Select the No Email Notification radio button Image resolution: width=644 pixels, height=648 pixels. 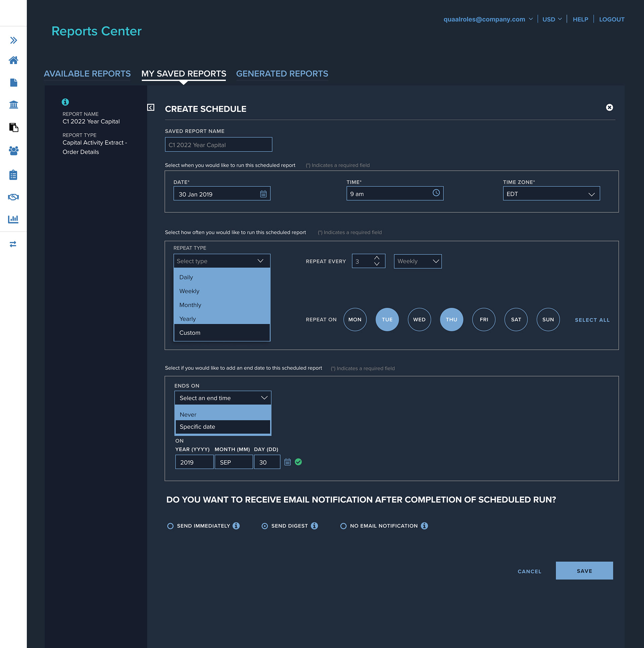coord(343,526)
